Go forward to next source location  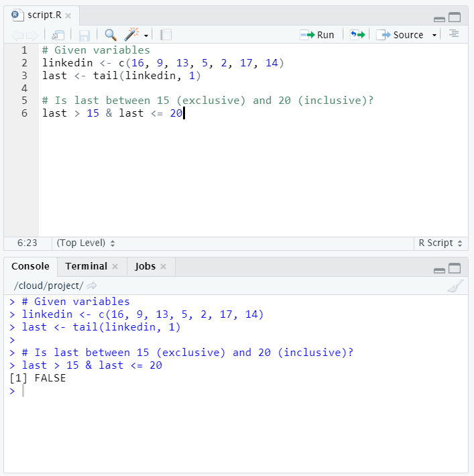[x=32, y=36]
